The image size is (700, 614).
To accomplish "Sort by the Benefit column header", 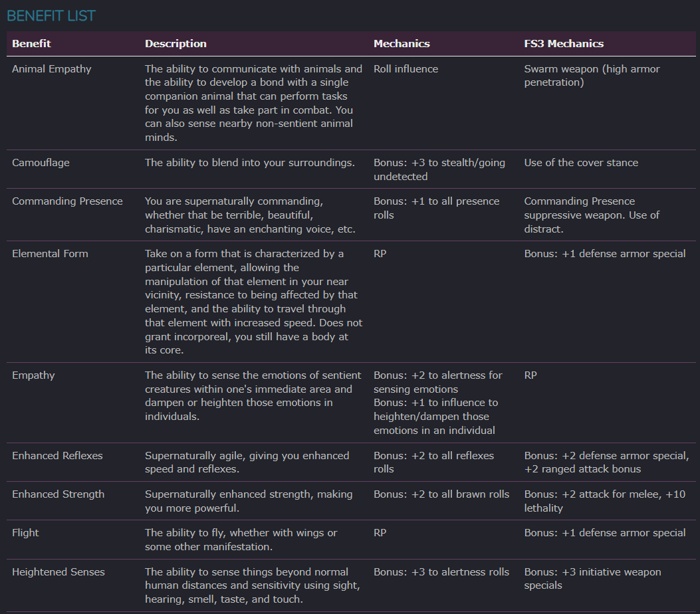I will 31,43.
